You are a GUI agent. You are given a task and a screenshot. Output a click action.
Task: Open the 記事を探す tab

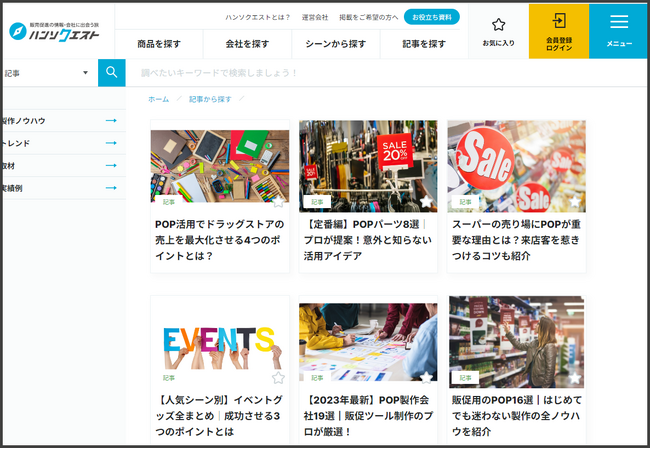(x=424, y=44)
